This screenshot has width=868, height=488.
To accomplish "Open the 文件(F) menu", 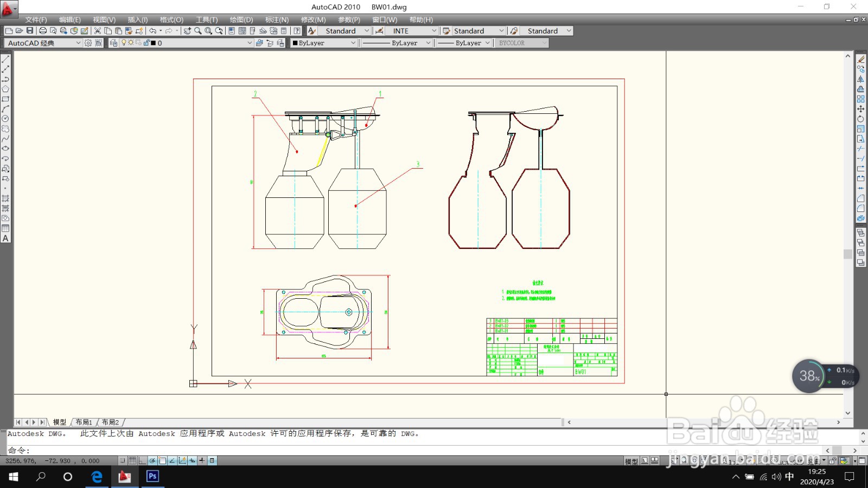I will pos(36,20).
